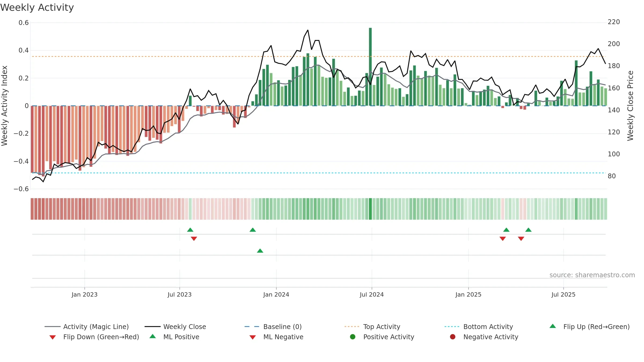Click the ML Positive triangle marker near Dec 2023
This screenshot has width=644, height=362.
click(260, 251)
